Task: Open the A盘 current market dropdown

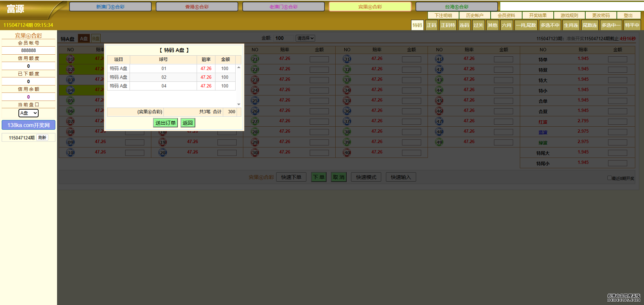Action: pyautogui.click(x=29, y=113)
